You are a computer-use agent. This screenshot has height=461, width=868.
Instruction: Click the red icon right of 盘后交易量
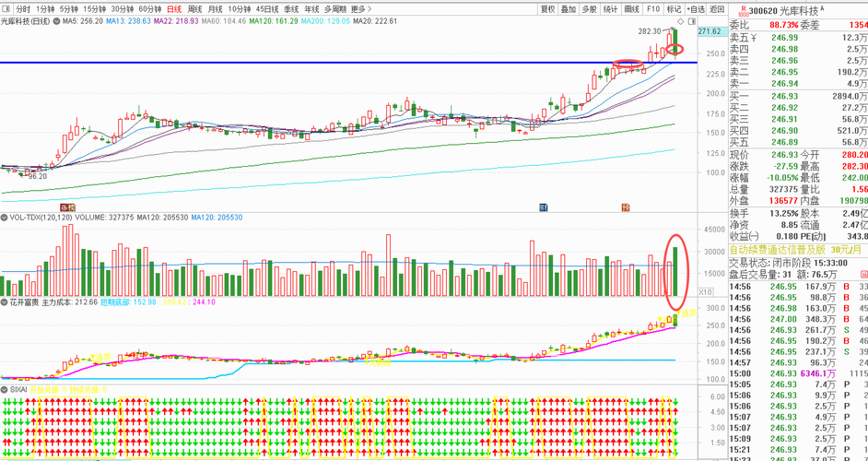[x=863, y=275]
